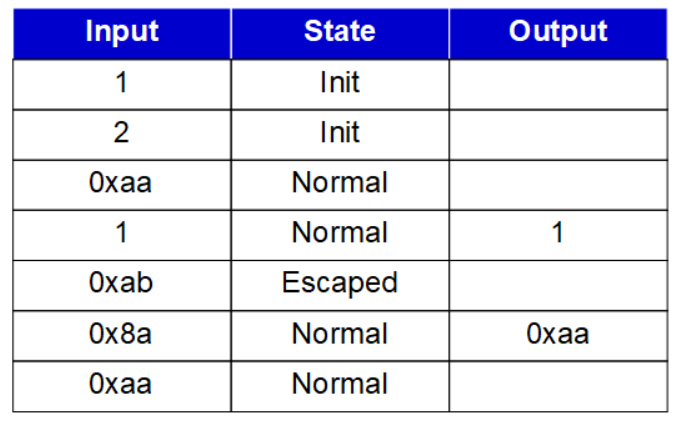Select "Init" state cell in second row

(x=339, y=133)
